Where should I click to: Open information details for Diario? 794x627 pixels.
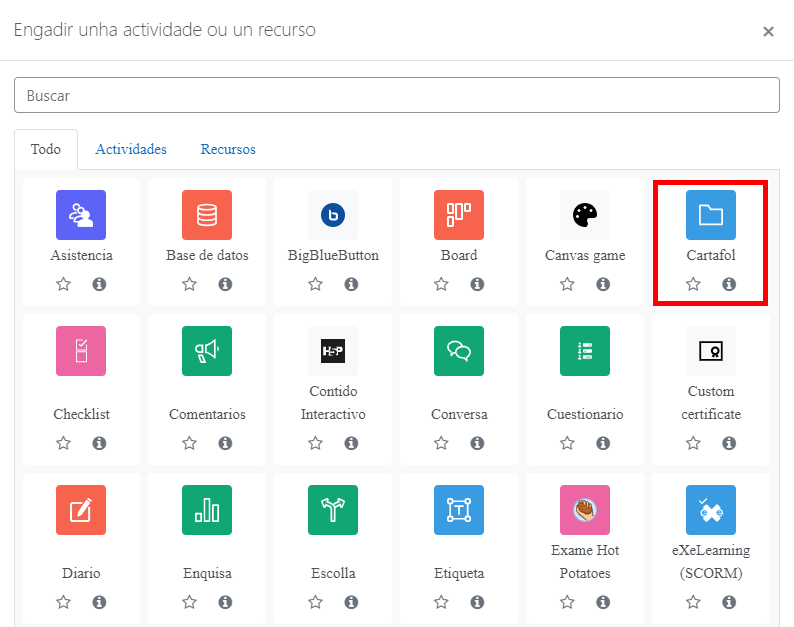tap(99, 602)
